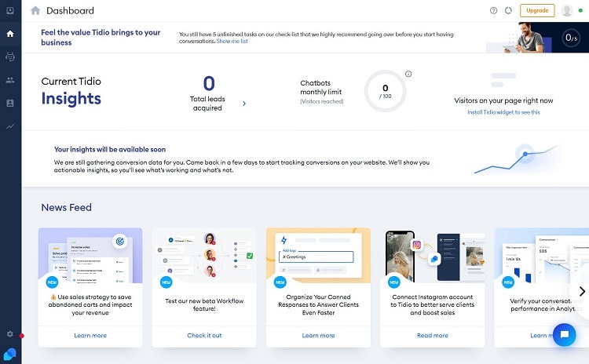Click the green online status dot
The image size is (589, 364).
pyautogui.click(x=580, y=10)
